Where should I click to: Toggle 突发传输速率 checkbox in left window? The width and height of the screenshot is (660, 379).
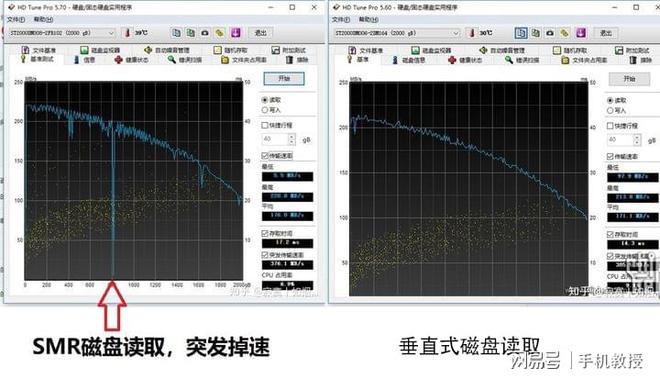point(265,255)
